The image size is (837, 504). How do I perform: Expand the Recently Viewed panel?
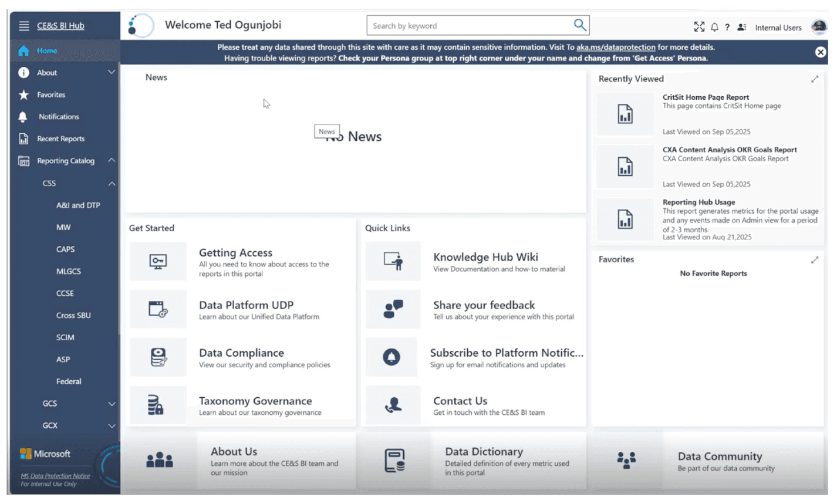[x=815, y=79]
